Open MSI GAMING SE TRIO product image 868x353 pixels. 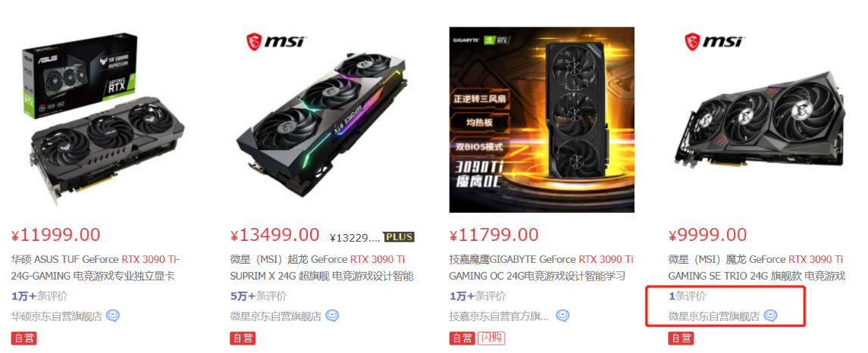[x=761, y=120]
